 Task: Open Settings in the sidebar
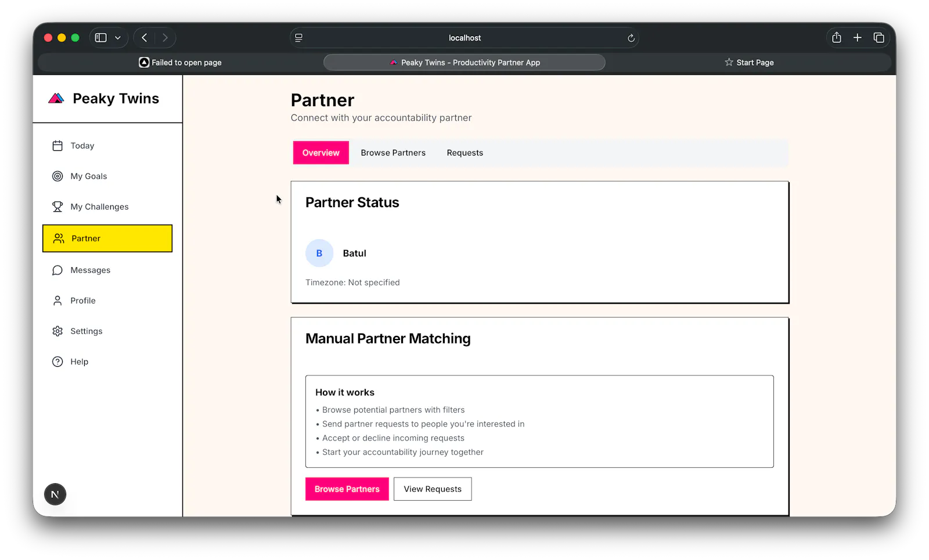pos(107,331)
